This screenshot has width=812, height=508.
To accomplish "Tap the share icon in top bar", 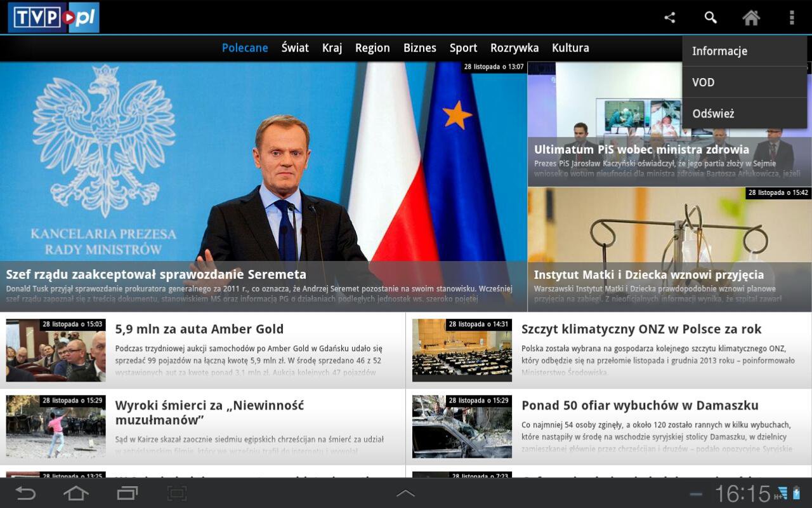I will tap(670, 18).
